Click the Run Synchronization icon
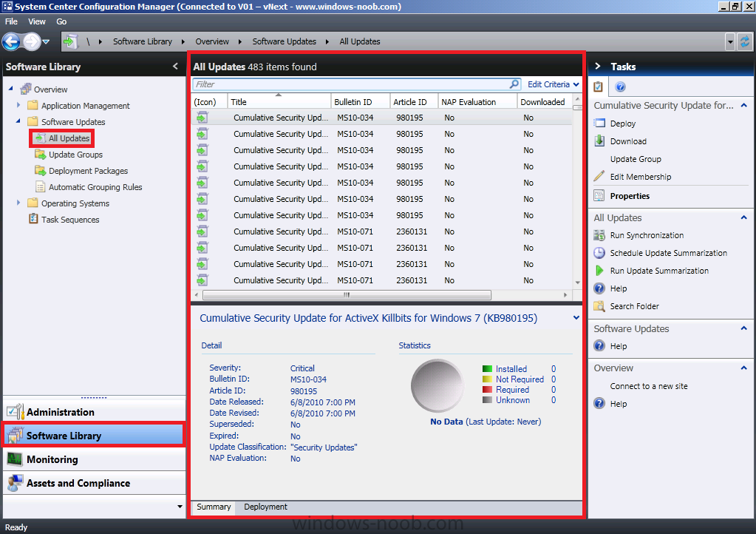 (x=599, y=235)
